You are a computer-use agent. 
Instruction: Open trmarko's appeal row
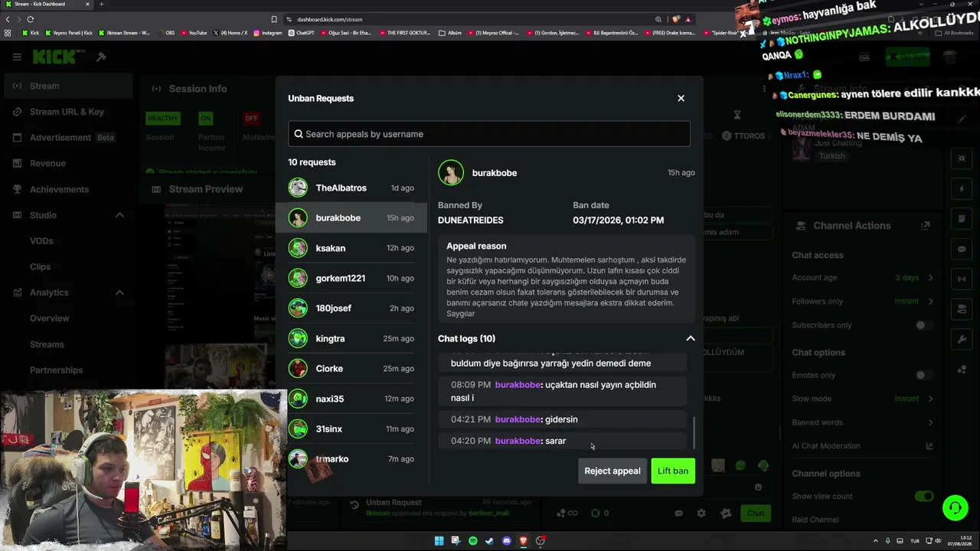pos(351,458)
